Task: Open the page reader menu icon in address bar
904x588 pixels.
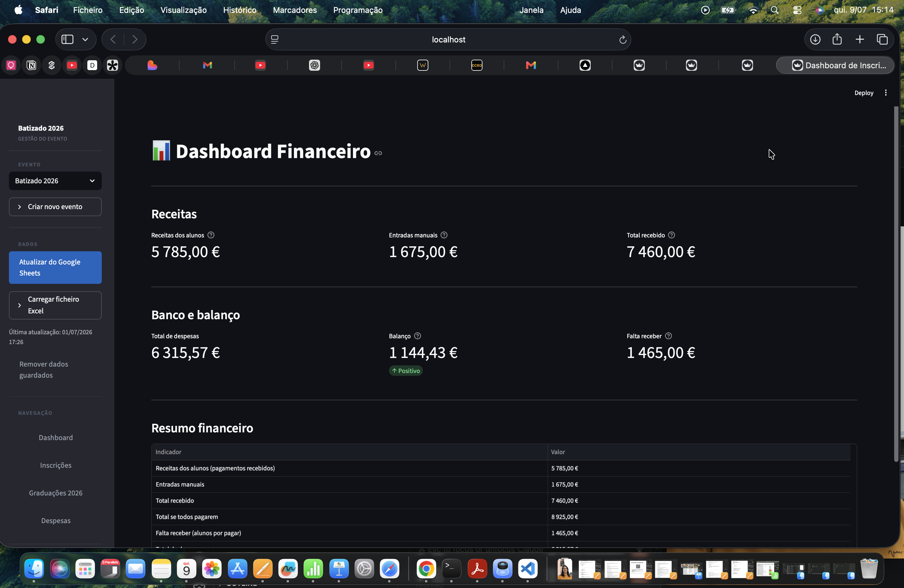Action: 275,39
